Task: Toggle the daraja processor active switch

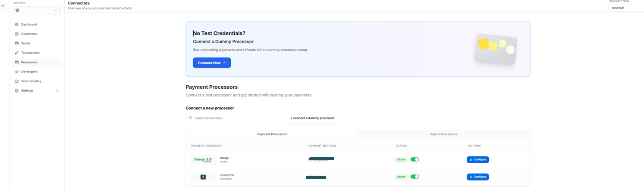Action: (x=415, y=159)
